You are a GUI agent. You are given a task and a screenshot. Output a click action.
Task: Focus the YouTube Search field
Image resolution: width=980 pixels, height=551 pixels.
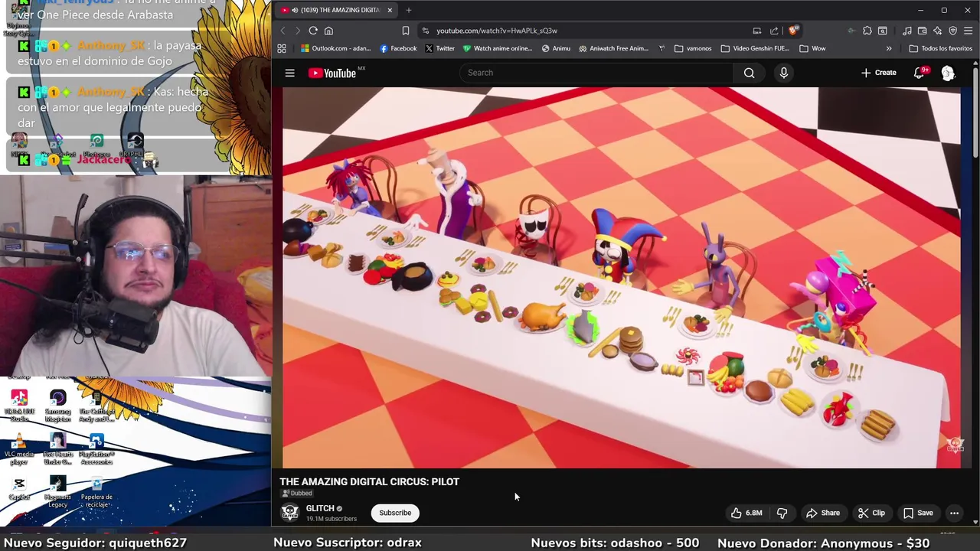click(597, 73)
